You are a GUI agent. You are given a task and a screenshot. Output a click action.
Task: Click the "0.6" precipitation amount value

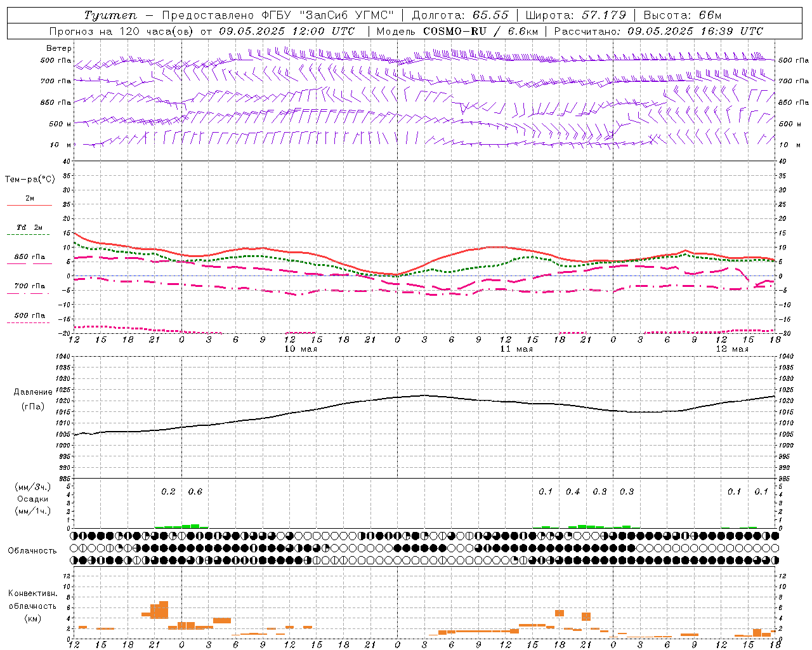point(195,492)
